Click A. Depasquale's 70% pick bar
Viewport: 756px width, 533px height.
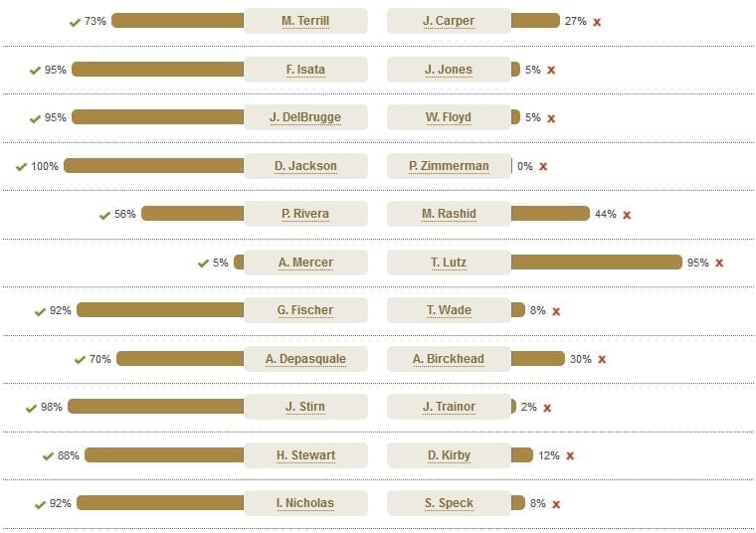[x=180, y=359]
